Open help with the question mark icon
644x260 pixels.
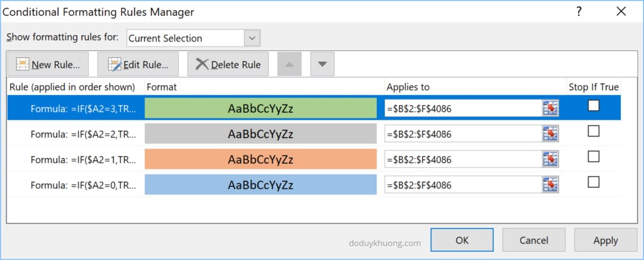pos(579,11)
